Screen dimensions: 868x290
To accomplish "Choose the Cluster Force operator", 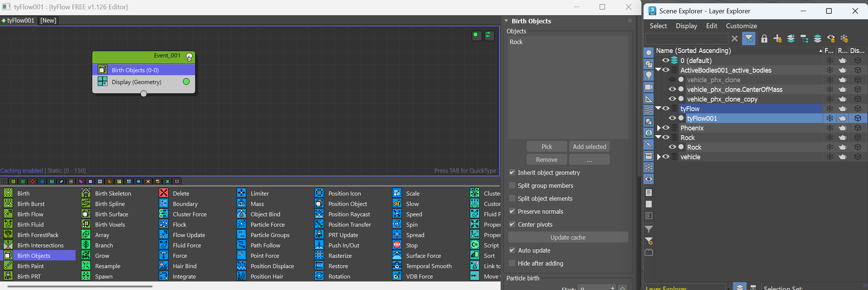I will click(190, 214).
